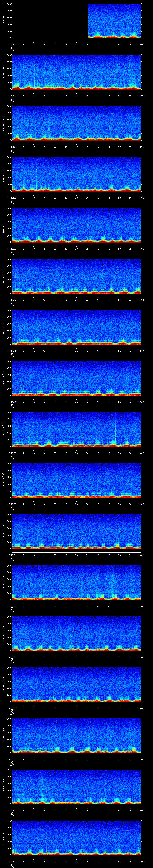
Task: Click the 400 Hz tick on the 17:22:00 panel
Action: coord(9,688)
